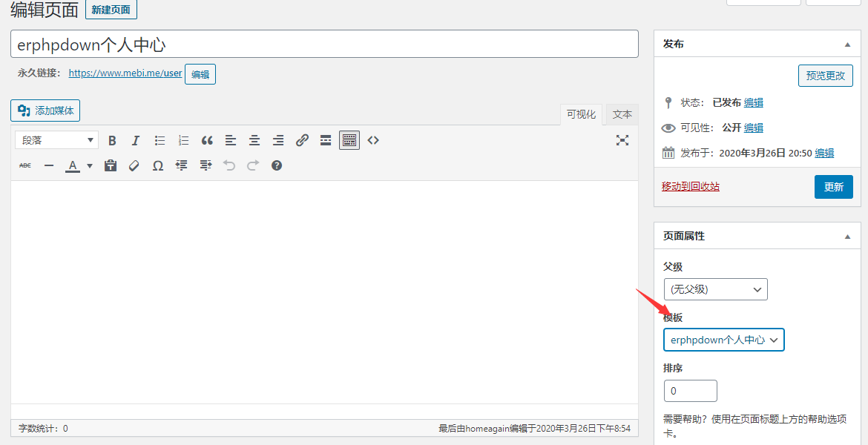This screenshot has width=868, height=445.
Task: Click the page title input field
Action: [324, 44]
